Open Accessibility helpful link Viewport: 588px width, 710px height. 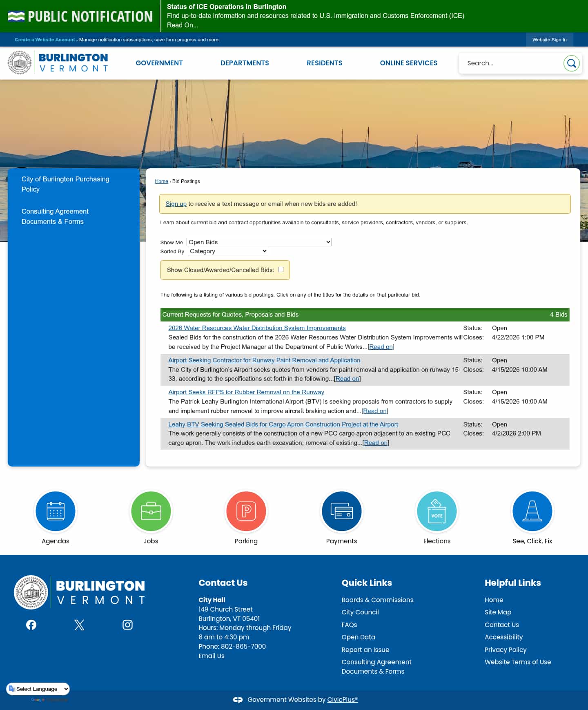[x=503, y=637]
